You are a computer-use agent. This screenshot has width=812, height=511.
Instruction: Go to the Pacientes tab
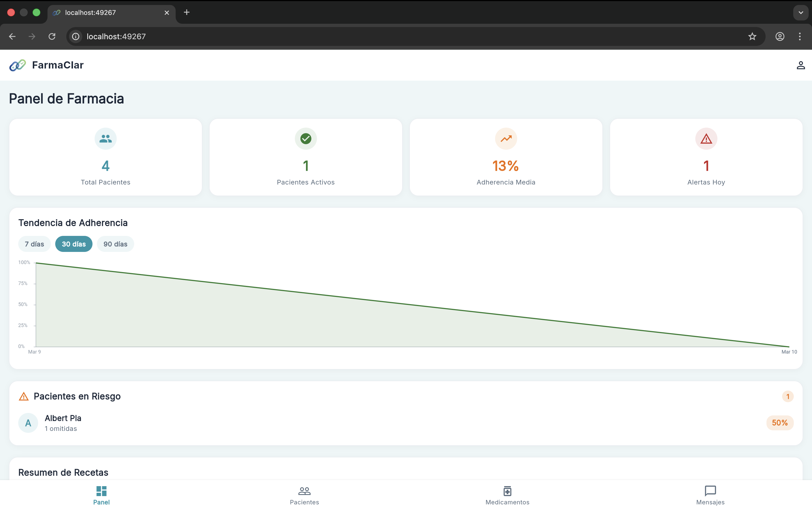(304, 495)
